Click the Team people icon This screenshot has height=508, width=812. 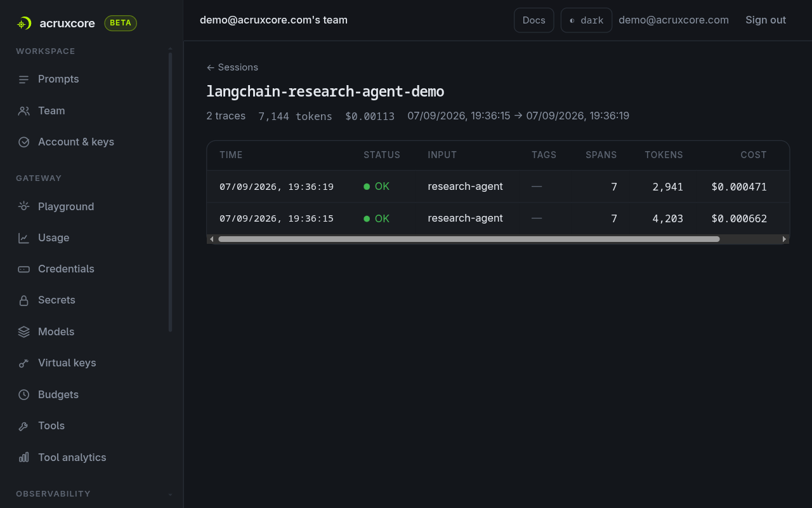(x=23, y=111)
